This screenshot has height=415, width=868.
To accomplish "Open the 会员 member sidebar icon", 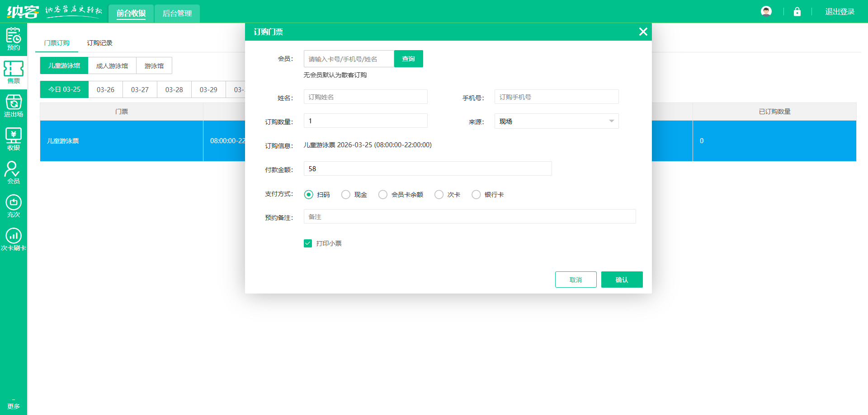I will pyautogui.click(x=14, y=173).
